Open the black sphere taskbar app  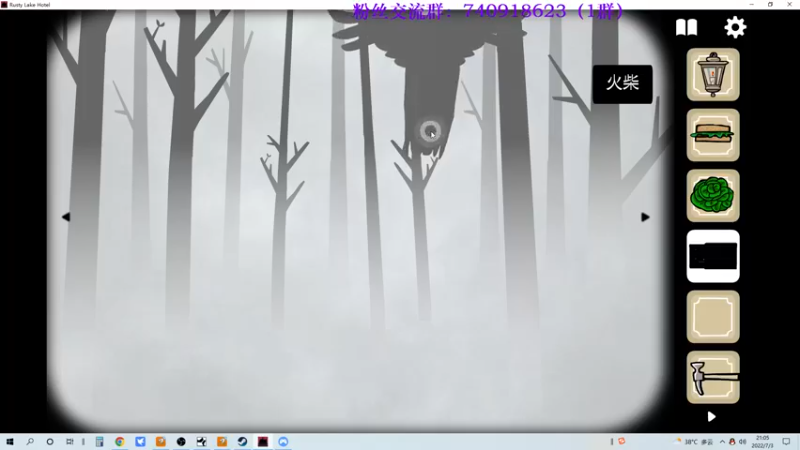(181, 441)
